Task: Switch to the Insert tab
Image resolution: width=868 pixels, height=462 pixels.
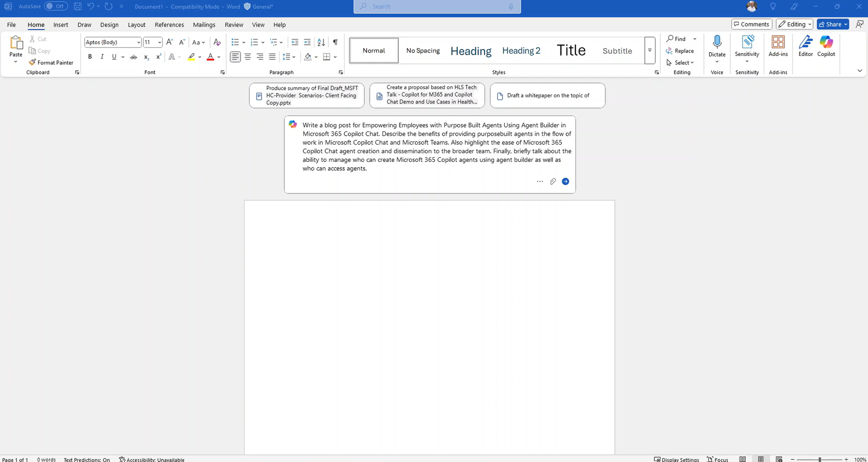Action: click(x=61, y=25)
